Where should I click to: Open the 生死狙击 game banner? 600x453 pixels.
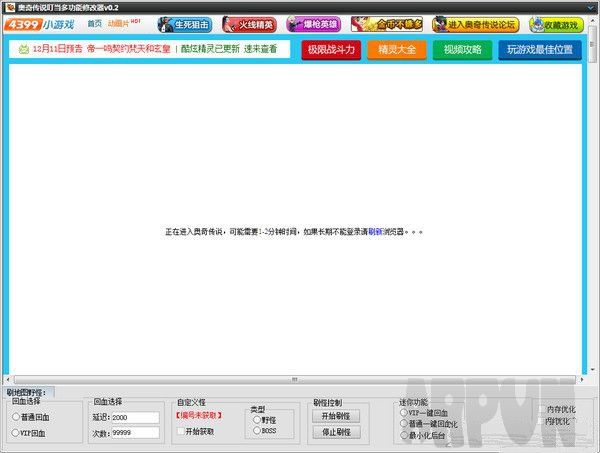tap(185, 24)
